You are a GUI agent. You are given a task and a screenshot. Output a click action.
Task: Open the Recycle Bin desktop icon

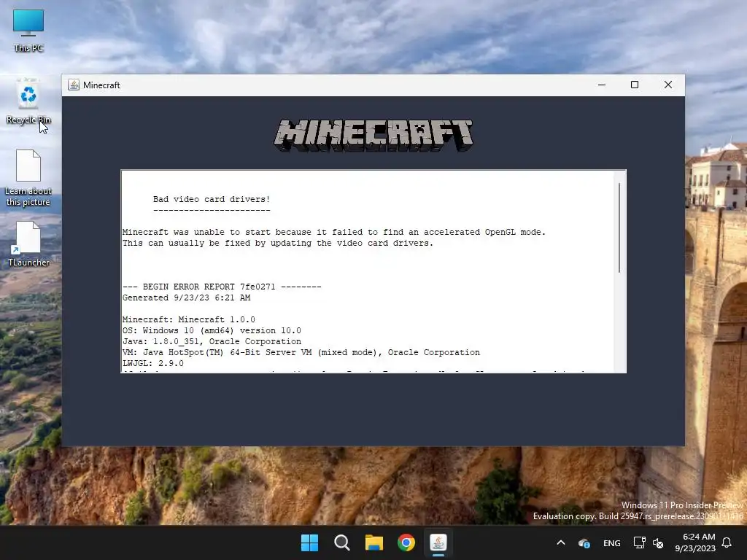(x=28, y=101)
